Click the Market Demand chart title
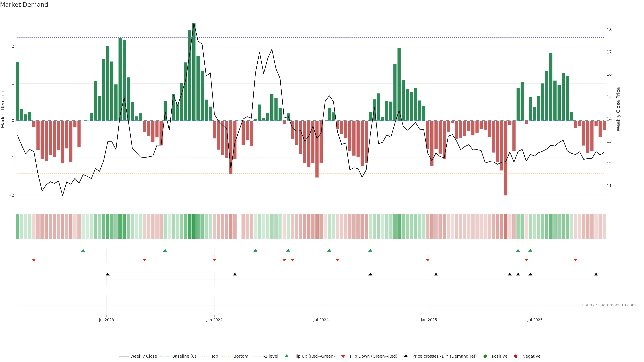 [x=24, y=5]
